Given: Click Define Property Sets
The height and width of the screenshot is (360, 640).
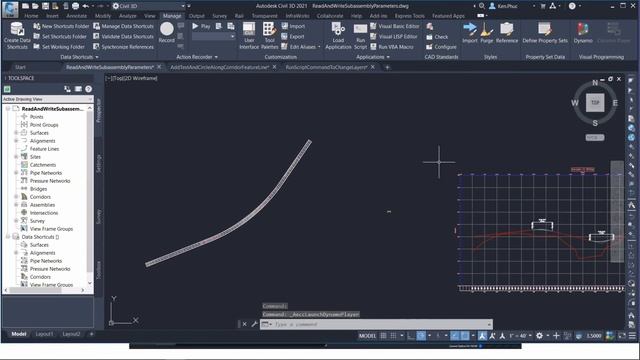Looking at the screenshot, I should (x=545, y=33).
